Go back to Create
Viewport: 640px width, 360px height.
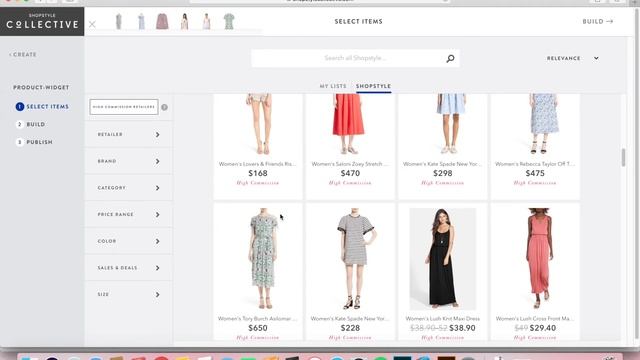pos(23,54)
